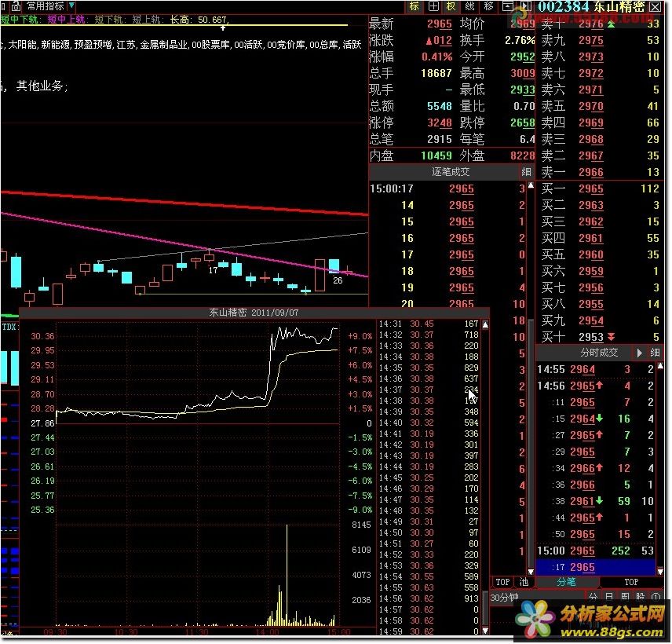Image resolution: width=672 pixels, height=644 pixels.
Task: Select the highlighted :17 2965 row
Action: [596, 567]
